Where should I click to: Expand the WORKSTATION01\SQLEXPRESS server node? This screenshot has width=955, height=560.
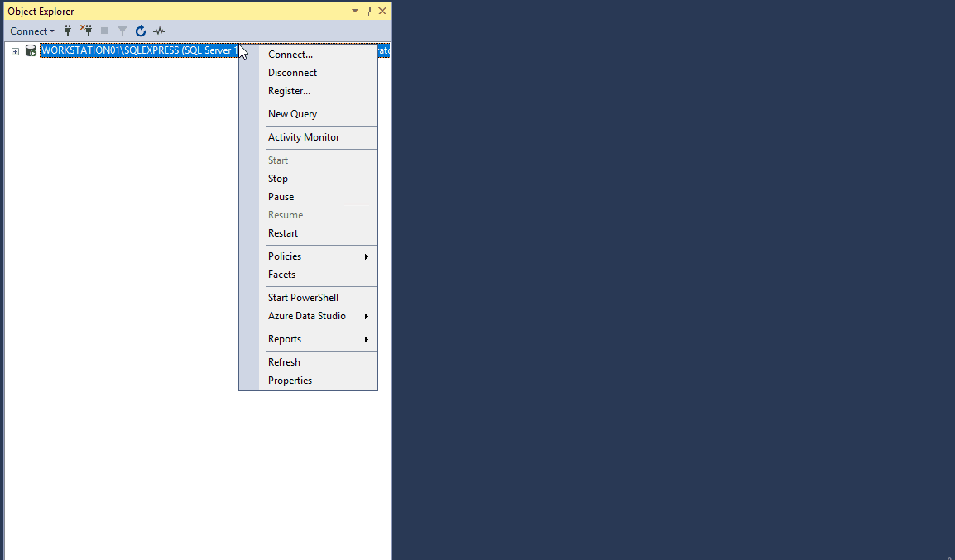15,51
